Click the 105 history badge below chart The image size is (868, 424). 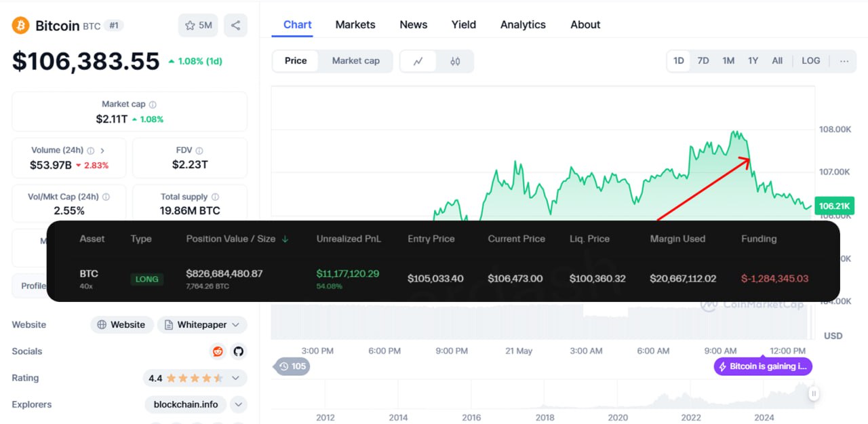pos(292,366)
